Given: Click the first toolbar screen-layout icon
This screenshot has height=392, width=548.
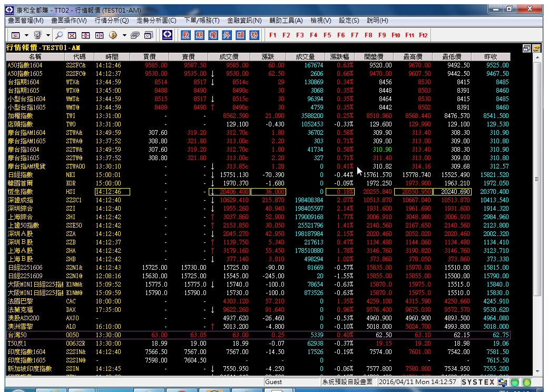Looking at the screenshot, I should click(16, 35).
